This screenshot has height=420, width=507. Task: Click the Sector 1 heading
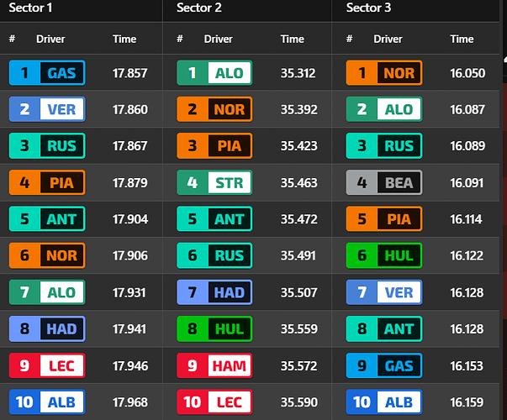[x=31, y=8]
